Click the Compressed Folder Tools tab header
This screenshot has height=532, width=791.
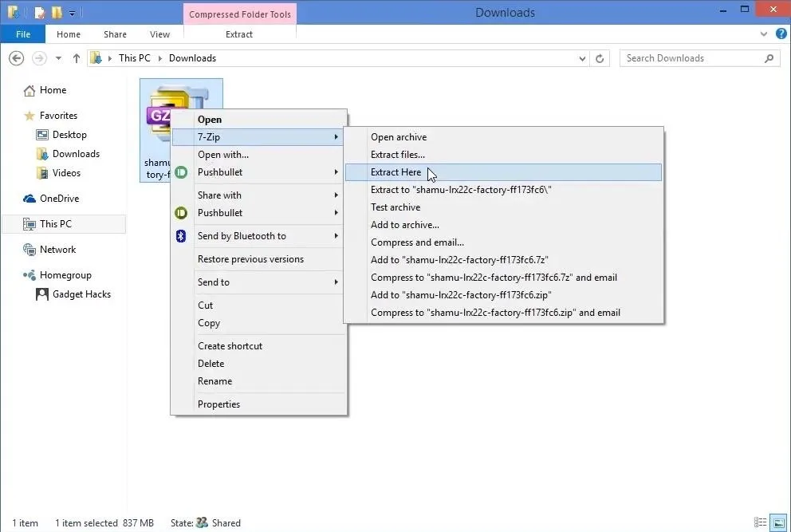tap(240, 14)
